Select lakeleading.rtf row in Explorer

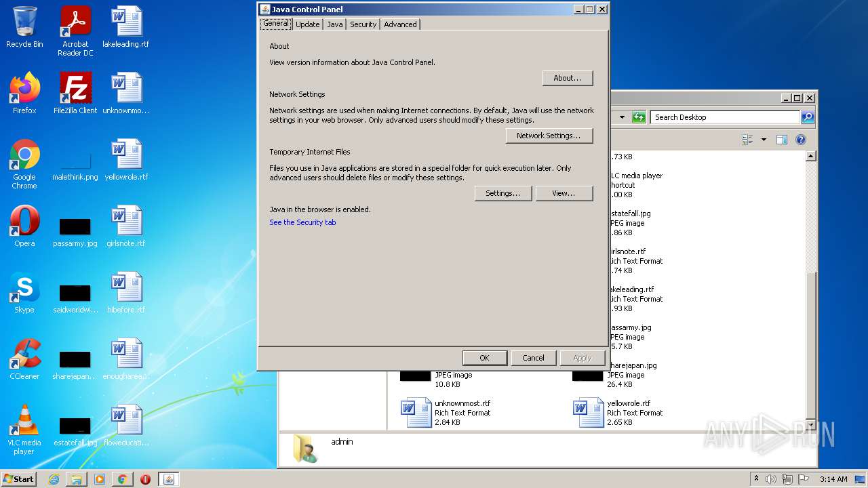pyautogui.click(x=637, y=299)
